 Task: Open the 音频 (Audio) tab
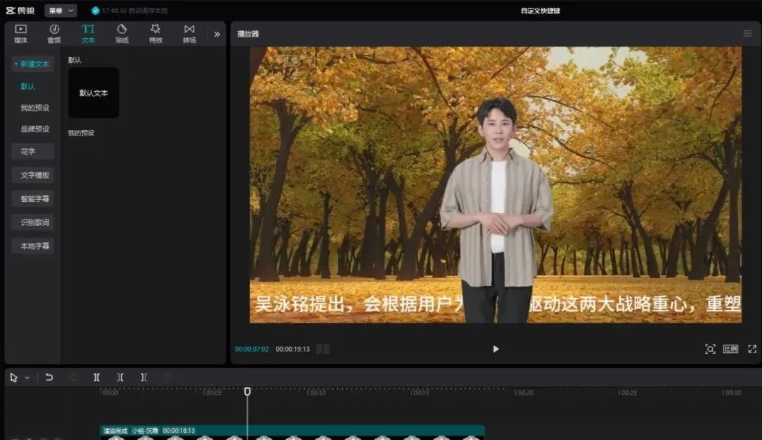pyautogui.click(x=54, y=34)
